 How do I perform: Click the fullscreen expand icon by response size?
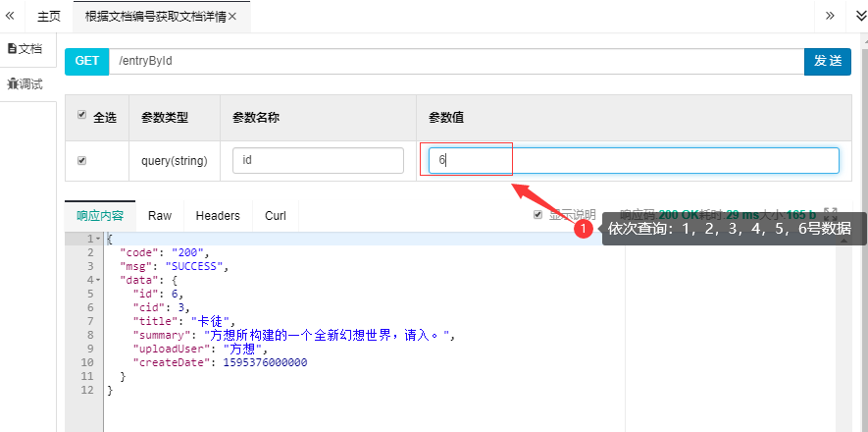(831, 213)
